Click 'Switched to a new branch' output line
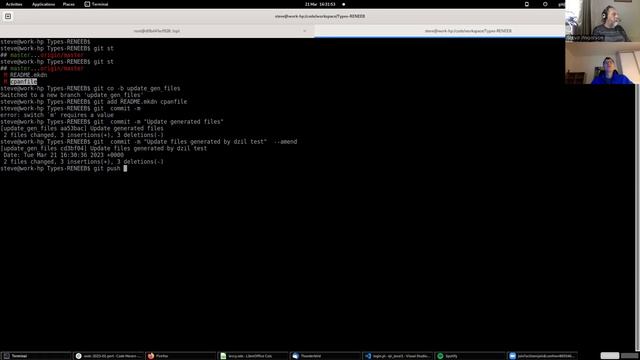The height and width of the screenshot is (360, 640). [x=71, y=95]
